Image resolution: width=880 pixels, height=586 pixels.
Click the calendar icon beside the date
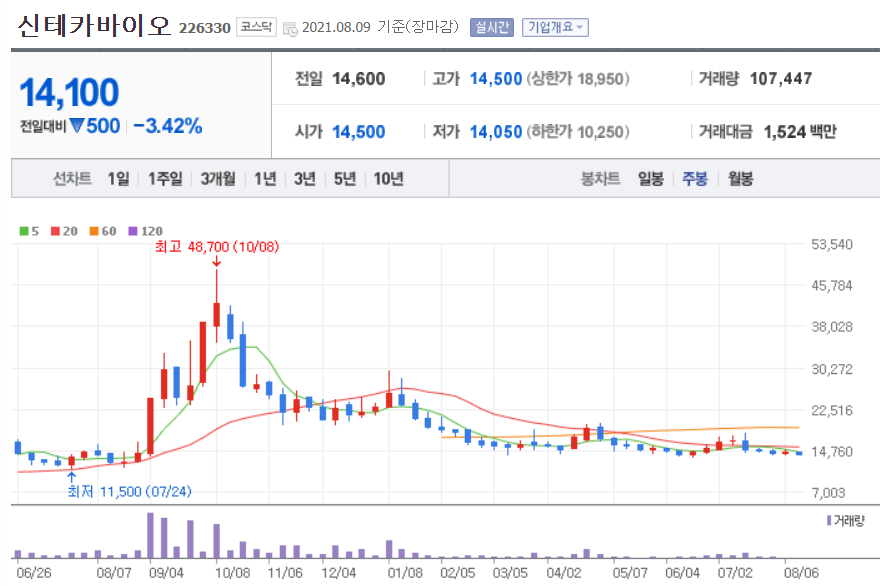tap(290, 29)
